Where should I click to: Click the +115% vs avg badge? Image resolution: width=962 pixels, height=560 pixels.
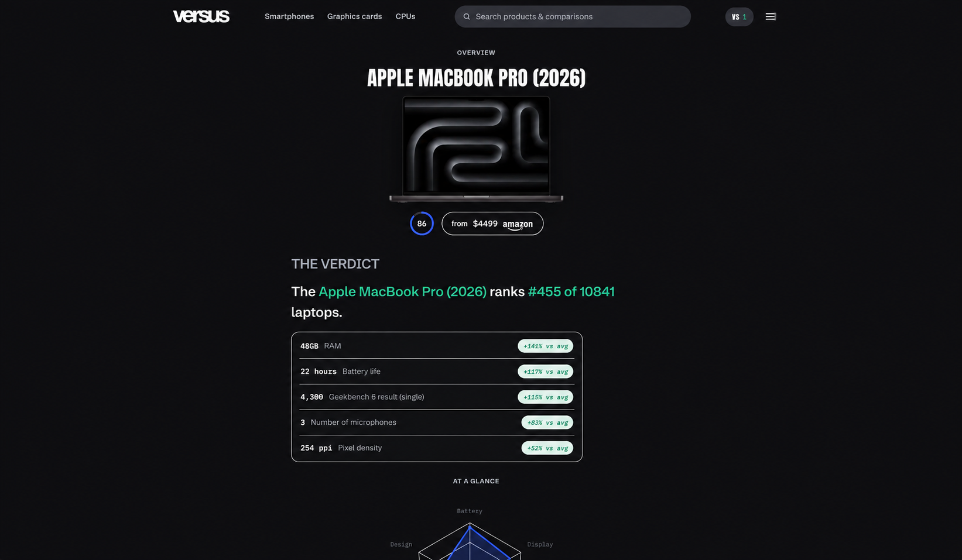coord(545,397)
